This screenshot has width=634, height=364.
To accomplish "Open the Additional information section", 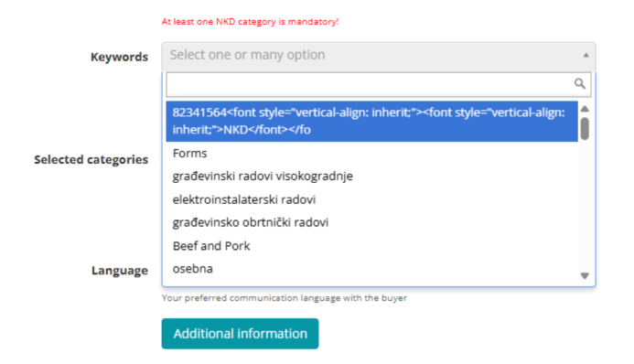I will (x=241, y=334).
